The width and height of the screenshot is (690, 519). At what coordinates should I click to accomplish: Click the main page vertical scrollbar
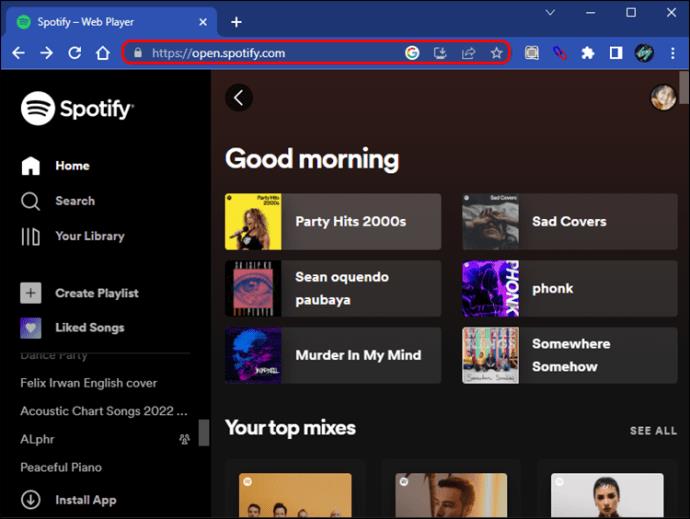pos(684,88)
